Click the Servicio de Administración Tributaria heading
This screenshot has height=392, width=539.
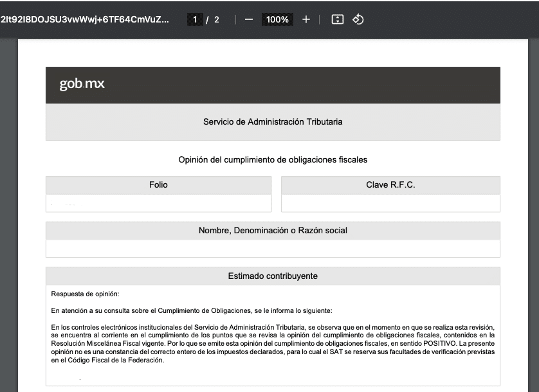coord(273,121)
